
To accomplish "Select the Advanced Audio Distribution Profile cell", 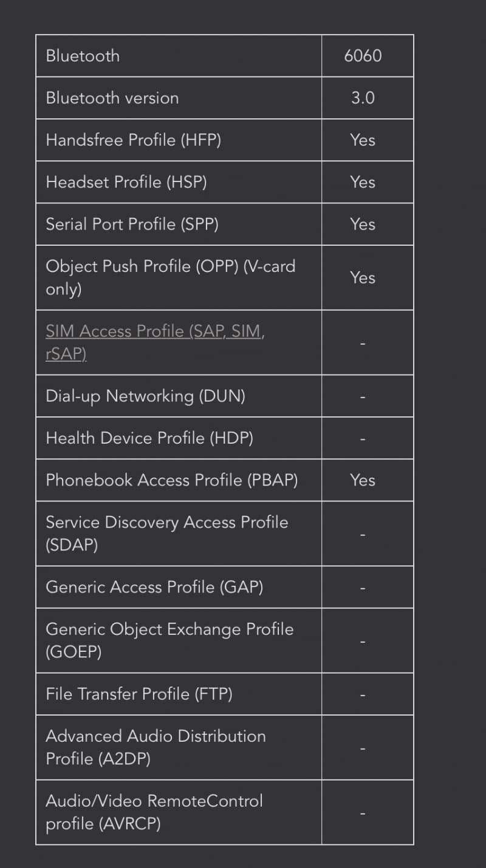I will point(179,748).
